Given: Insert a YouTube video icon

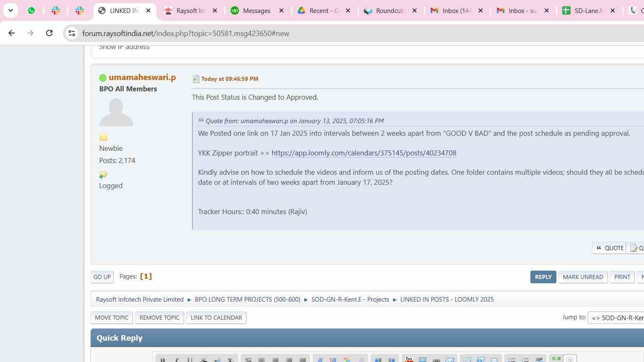Looking at the screenshot, I should [409, 359].
